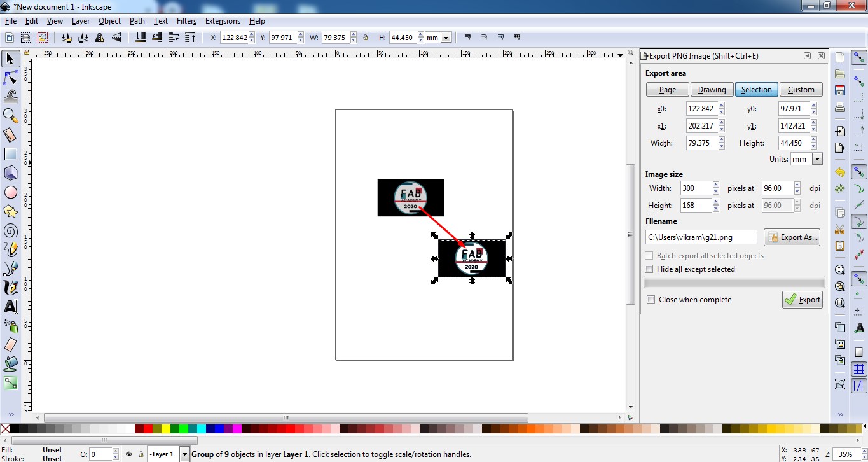Select the Text tool
The image size is (868, 462).
[x=10, y=307]
